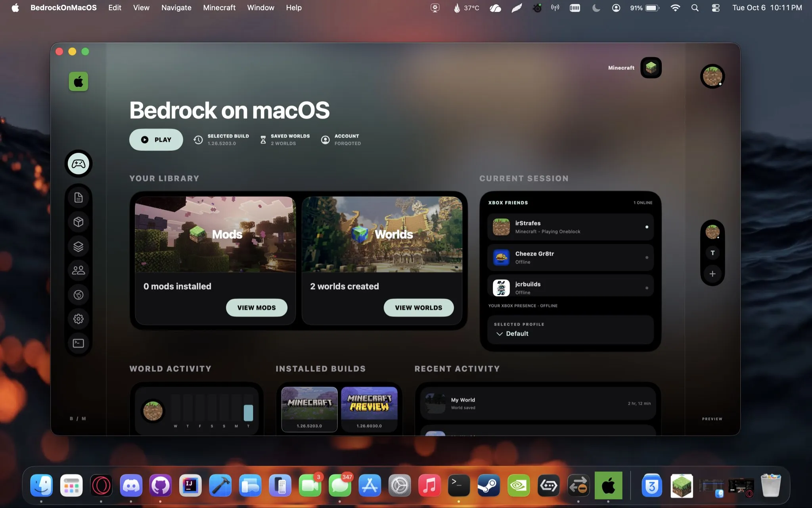The width and height of the screenshot is (812, 508).
Task: Open the friends people sidebar icon
Action: pos(79,270)
